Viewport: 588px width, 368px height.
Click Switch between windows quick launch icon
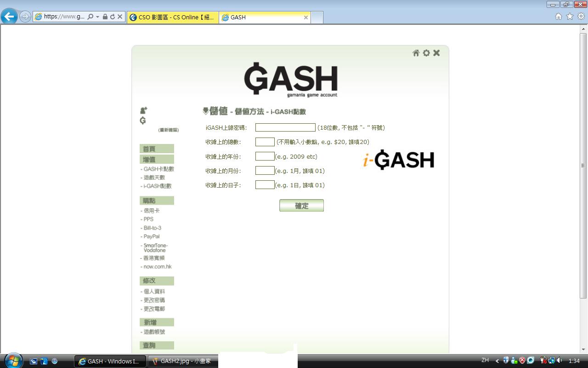[44, 361]
